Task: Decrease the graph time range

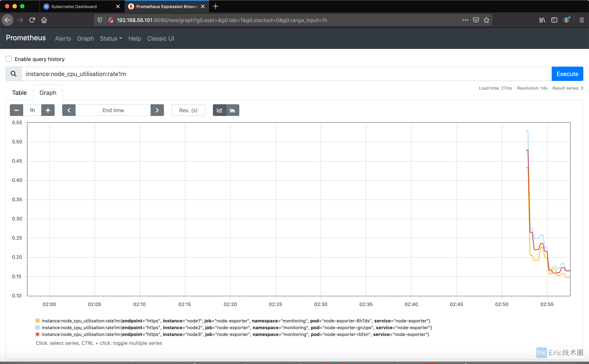Action: click(16, 110)
